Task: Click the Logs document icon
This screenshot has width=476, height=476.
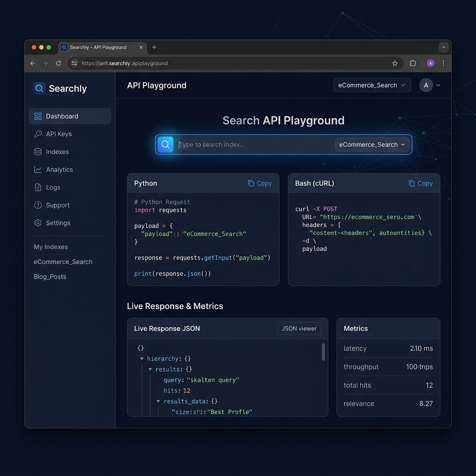Action: pyautogui.click(x=38, y=187)
